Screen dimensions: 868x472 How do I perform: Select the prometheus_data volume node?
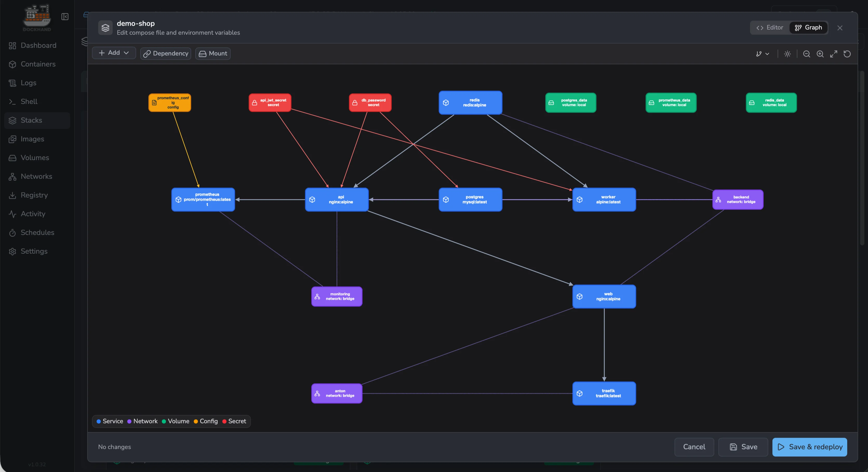[x=671, y=102]
